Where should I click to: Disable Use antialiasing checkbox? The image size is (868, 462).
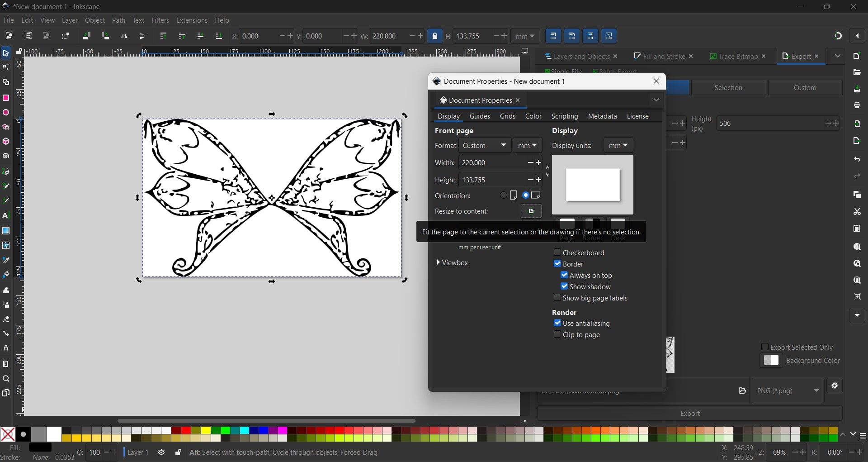(557, 323)
